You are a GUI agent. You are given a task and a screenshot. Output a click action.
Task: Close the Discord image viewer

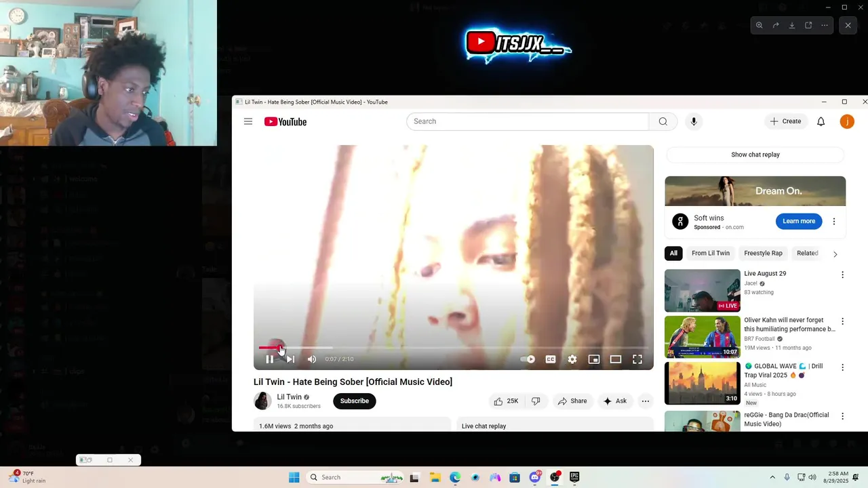[x=848, y=26]
